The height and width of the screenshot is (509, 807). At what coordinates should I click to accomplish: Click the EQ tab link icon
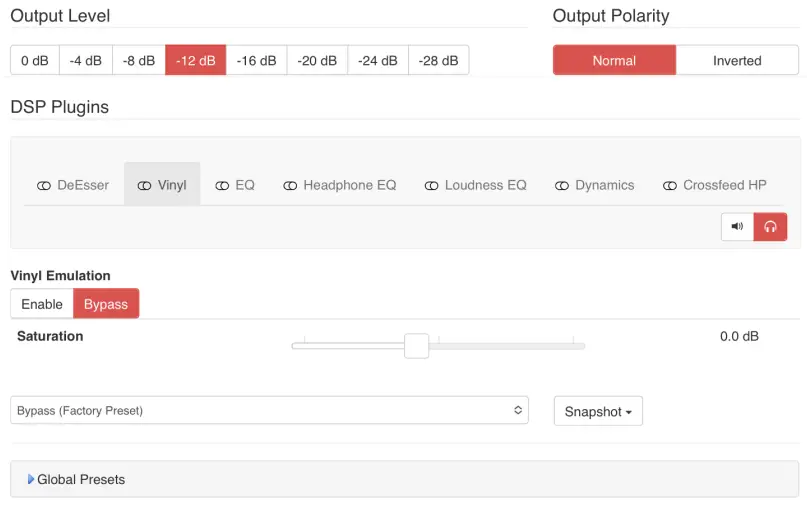[222, 186]
